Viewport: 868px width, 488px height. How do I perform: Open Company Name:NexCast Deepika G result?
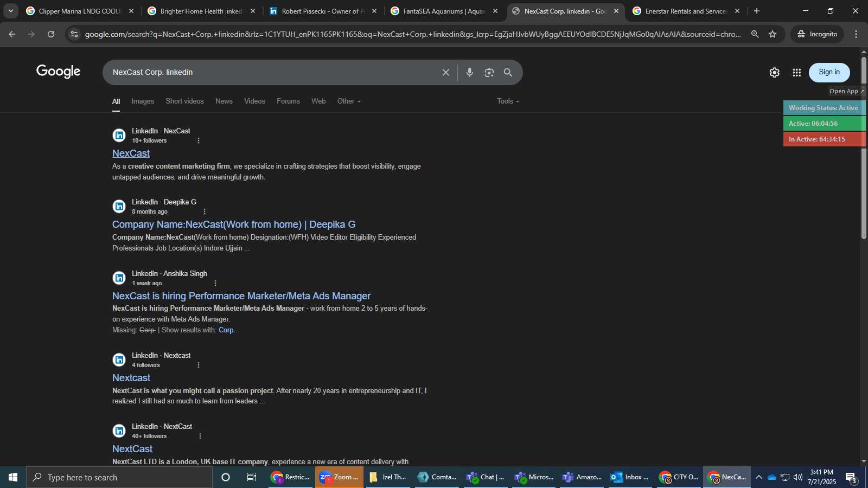point(234,224)
